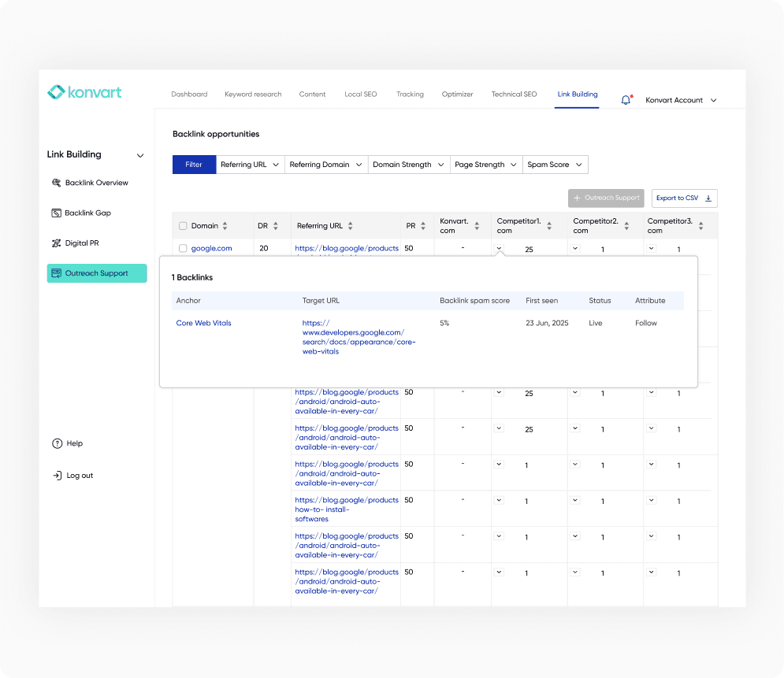Sort by Referring URL column arrows
Screen dimensions: 784x678
350,226
